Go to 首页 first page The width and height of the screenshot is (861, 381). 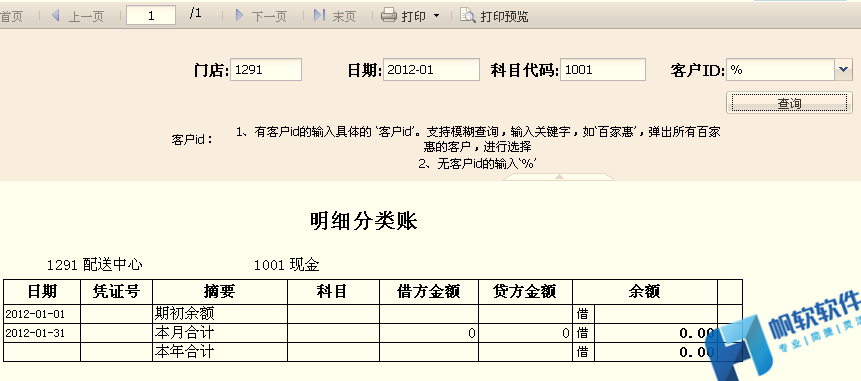point(11,16)
